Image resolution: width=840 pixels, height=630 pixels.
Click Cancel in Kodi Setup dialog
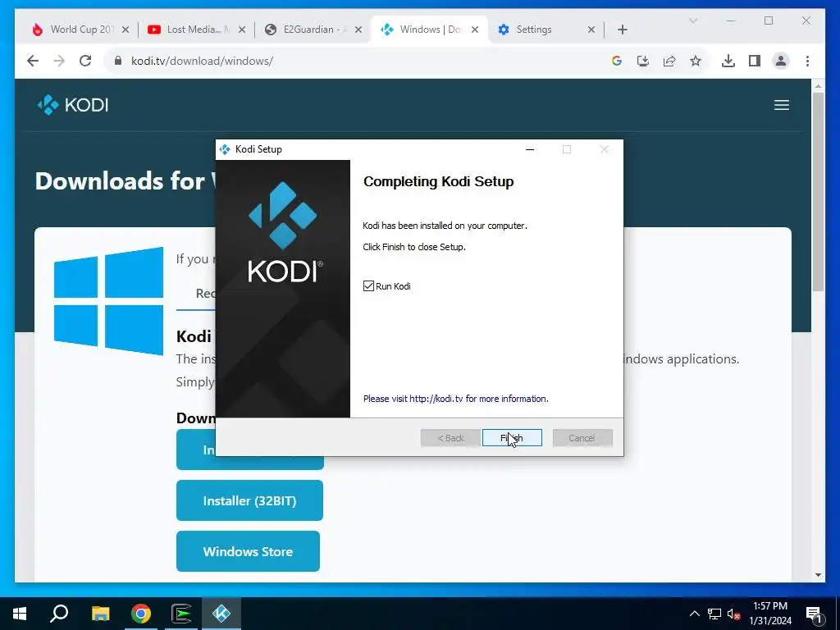click(582, 438)
